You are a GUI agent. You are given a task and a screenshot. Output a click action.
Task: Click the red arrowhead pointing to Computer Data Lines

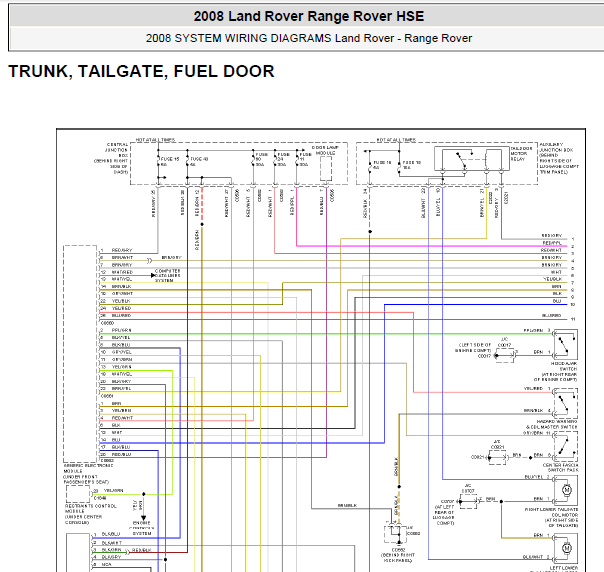(x=153, y=275)
